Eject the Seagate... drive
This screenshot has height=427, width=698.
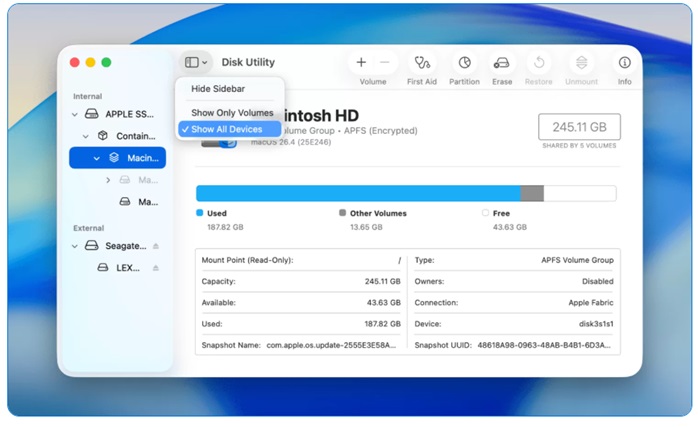156,246
